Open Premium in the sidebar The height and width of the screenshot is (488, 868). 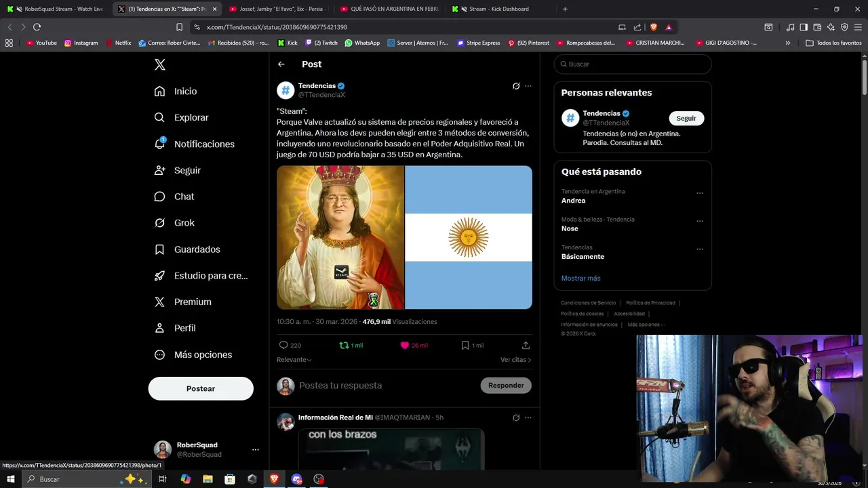coord(182,302)
